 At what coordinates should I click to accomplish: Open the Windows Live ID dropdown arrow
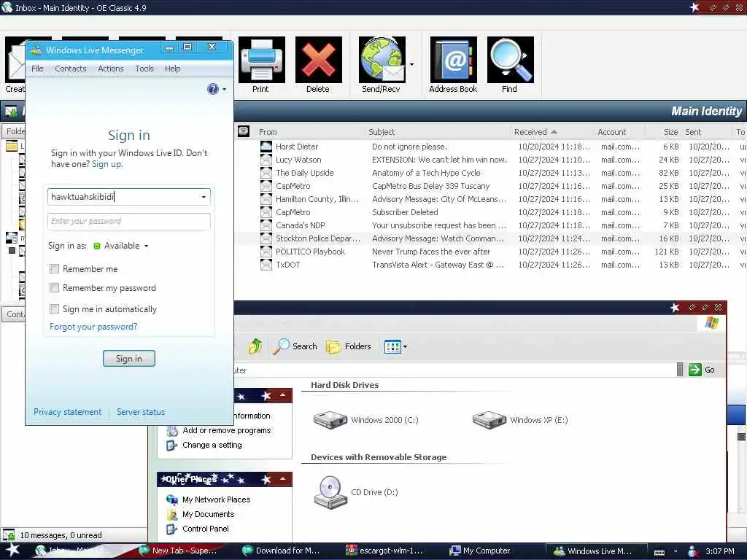pyautogui.click(x=204, y=197)
